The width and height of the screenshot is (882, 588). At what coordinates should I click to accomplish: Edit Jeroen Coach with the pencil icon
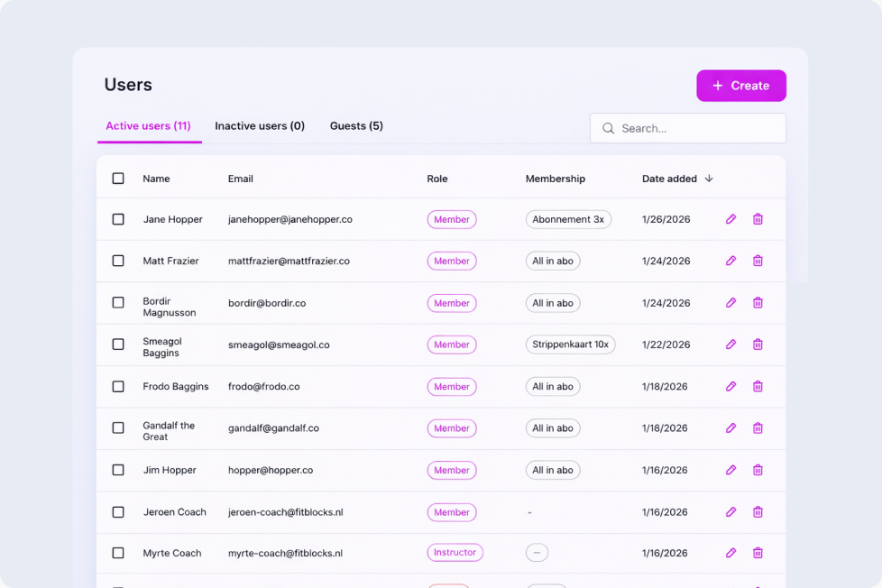click(x=730, y=512)
